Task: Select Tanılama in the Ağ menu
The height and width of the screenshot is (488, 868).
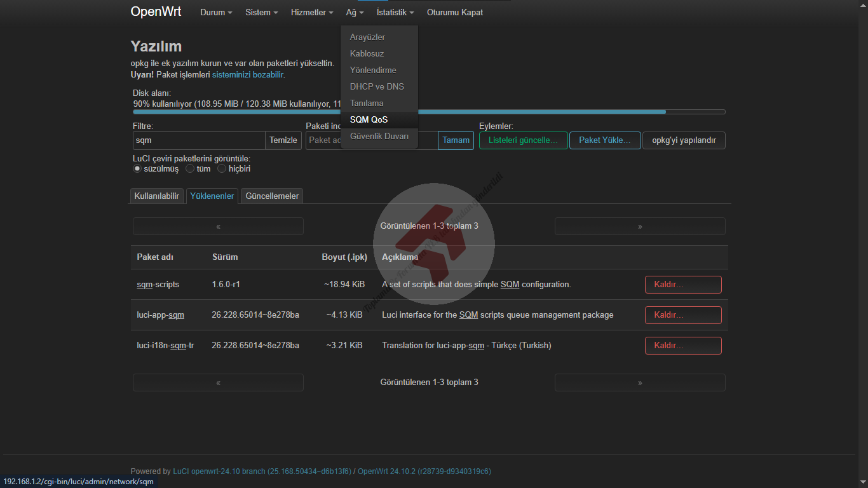Action: pos(379,103)
